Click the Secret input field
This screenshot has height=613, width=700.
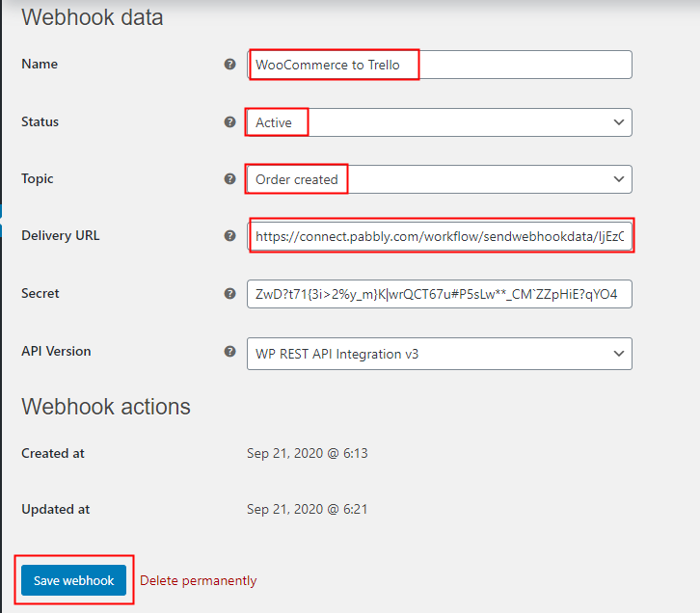[440, 294]
